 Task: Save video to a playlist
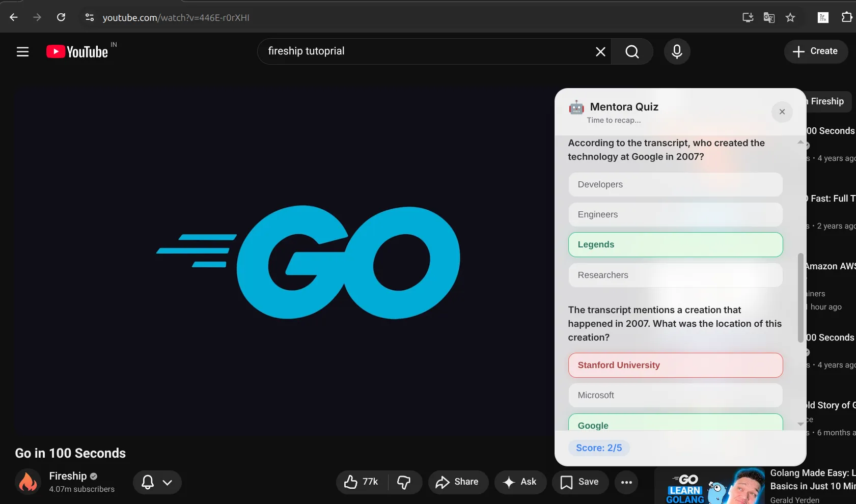pos(579,482)
